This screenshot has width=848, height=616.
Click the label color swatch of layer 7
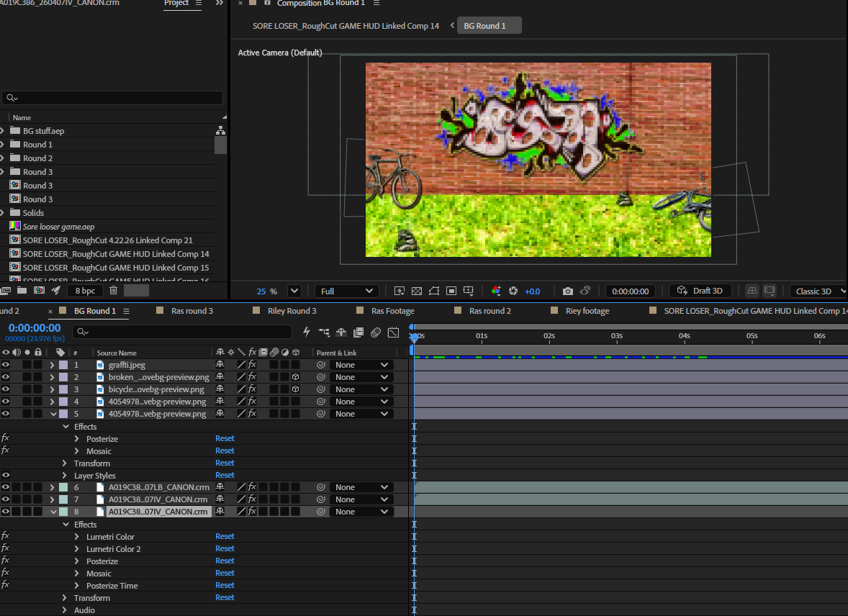point(63,499)
